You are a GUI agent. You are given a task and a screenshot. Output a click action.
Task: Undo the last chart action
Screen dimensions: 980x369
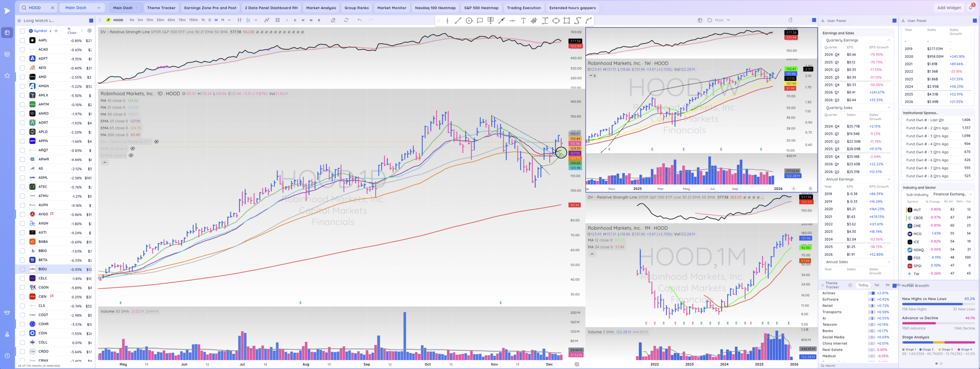point(359,20)
